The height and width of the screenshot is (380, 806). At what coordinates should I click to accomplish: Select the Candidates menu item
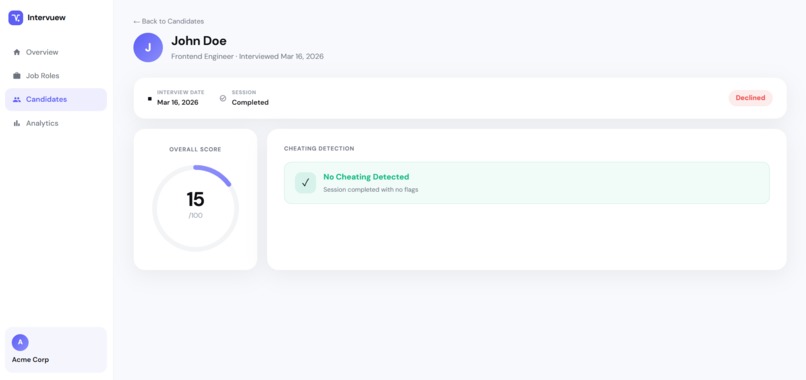coord(56,99)
